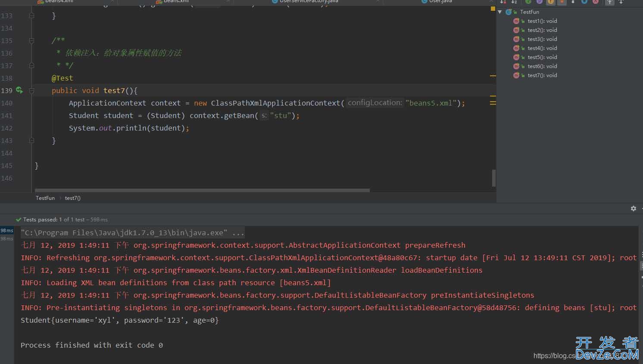Sort structure by visibility icon
Image resolution: width=643 pixels, height=364 pixels.
[x=503, y=2]
